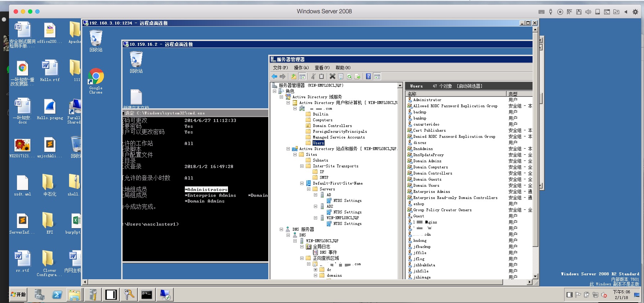Click the Refresh toolbar icon
Screen dimensions: 644x303
pos(349,76)
